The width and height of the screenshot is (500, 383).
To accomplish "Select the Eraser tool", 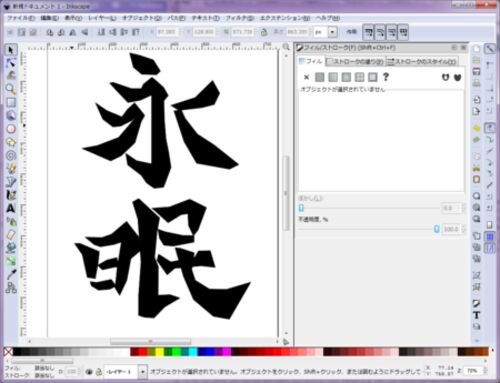I will [x=11, y=235].
